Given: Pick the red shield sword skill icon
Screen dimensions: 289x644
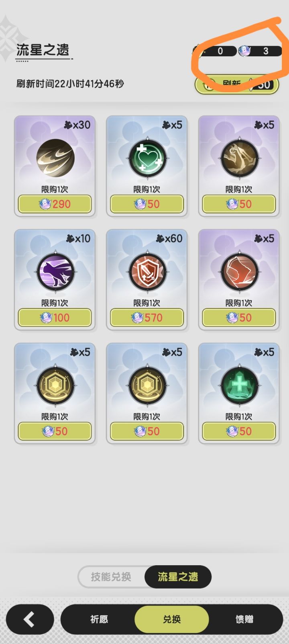Looking at the screenshot, I should 147,272.
